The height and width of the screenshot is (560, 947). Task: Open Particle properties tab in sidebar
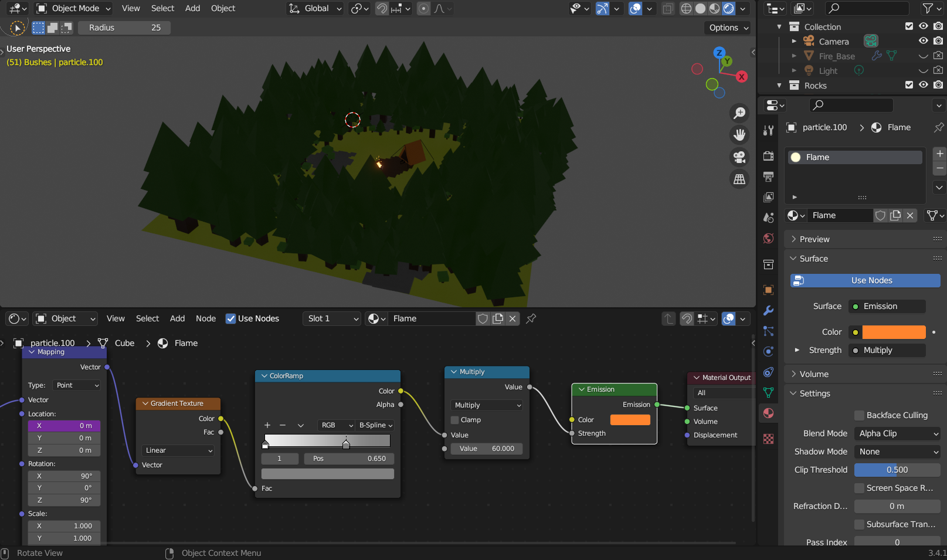tap(768, 331)
